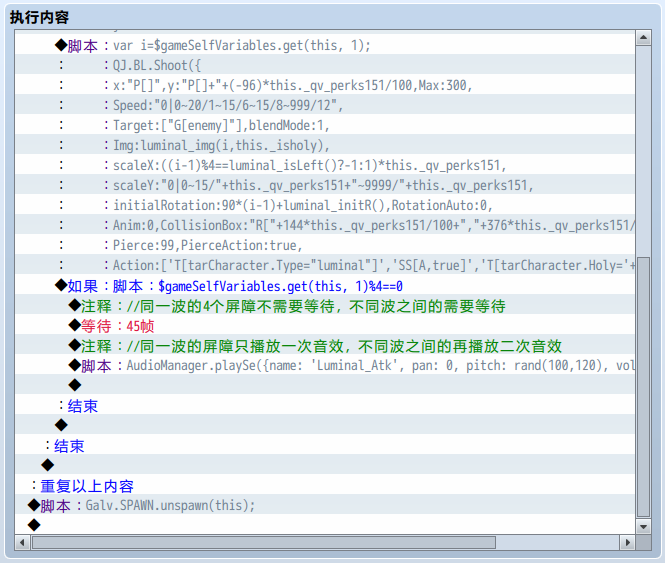The width and height of the screenshot is (665, 563).
Task: Click the vertical scrollbar down arrow
Action: point(643,527)
